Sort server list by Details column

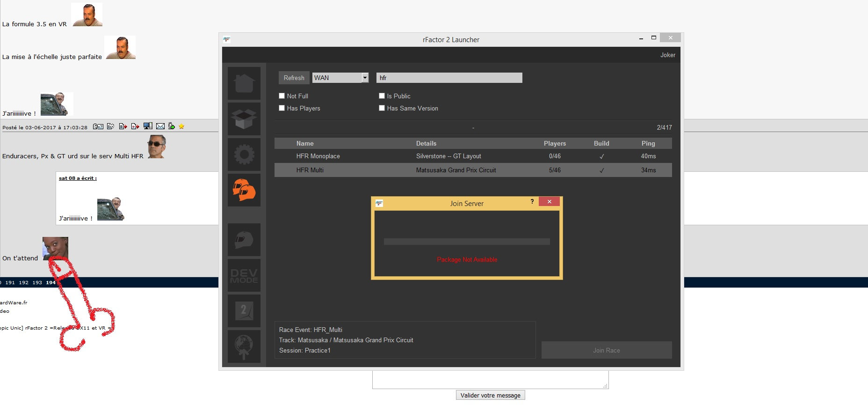coord(426,143)
